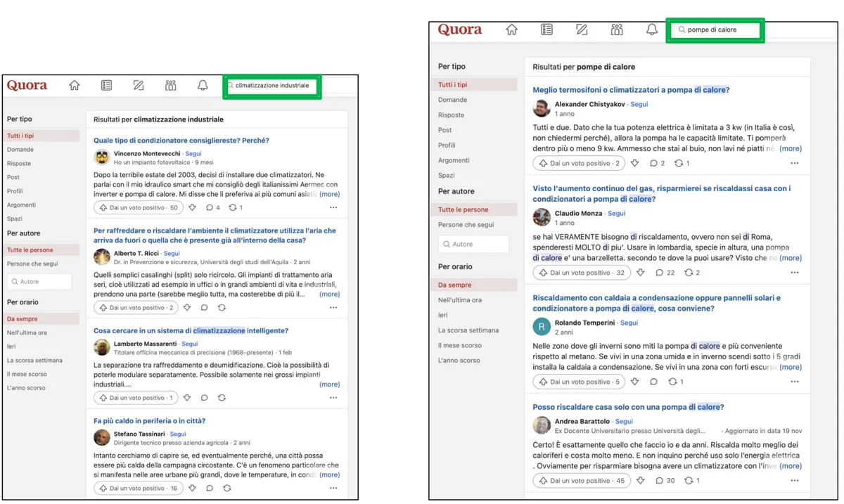Click the following feed icon next to Home
Viewport: 844px width, 504px height.
(106, 85)
